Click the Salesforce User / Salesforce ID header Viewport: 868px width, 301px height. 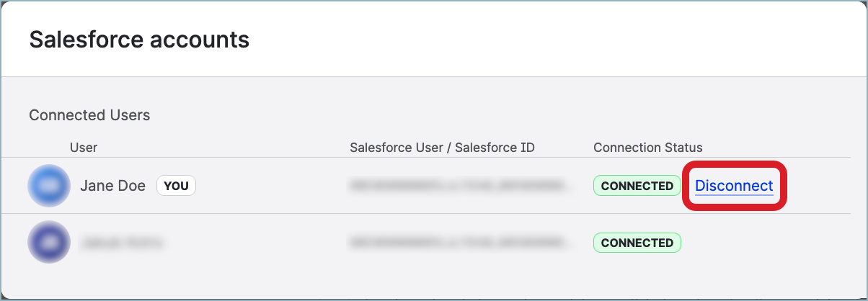click(x=442, y=148)
